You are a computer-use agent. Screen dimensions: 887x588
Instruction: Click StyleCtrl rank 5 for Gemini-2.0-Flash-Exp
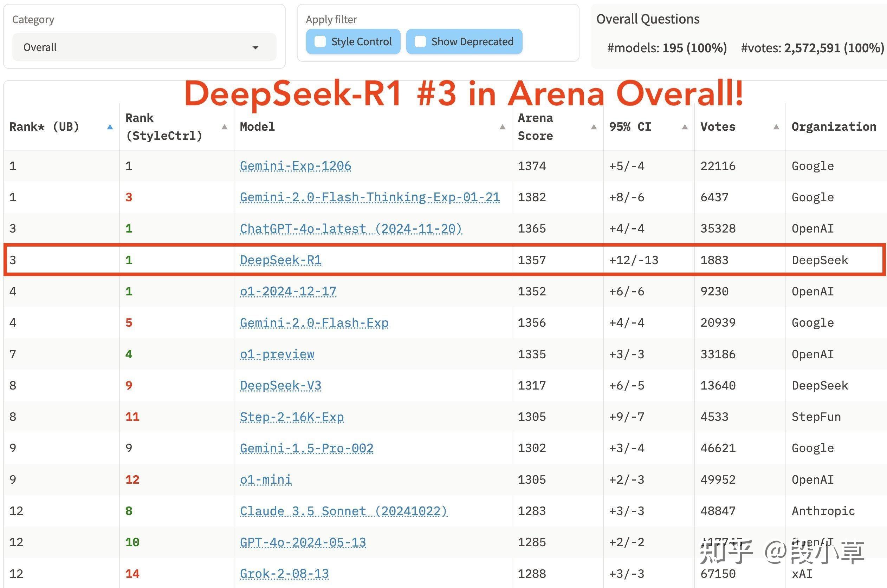coord(129,322)
